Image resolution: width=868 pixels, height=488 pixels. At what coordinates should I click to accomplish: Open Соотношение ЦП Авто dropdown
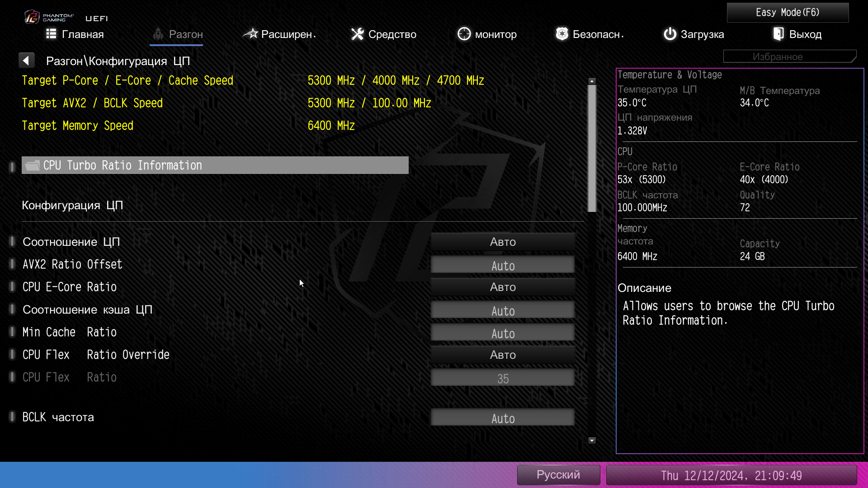(502, 242)
